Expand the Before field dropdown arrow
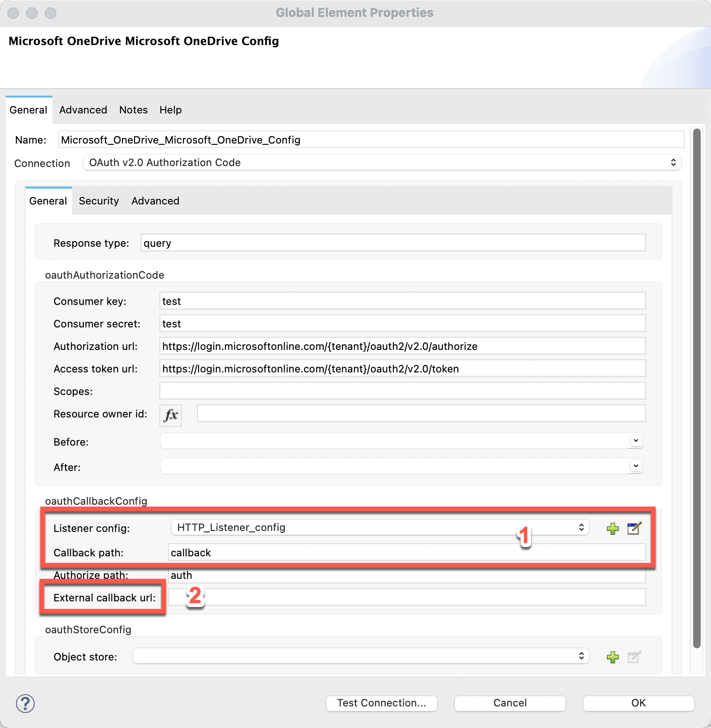 coord(635,440)
